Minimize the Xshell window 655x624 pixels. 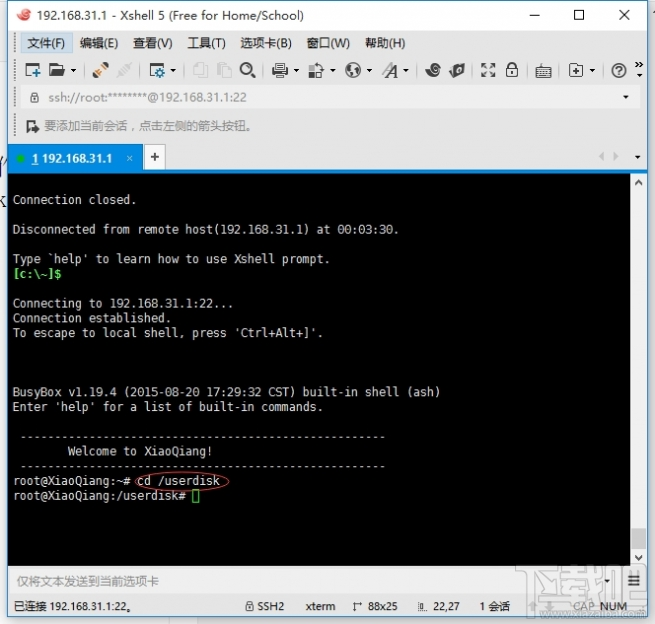tap(534, 15)
